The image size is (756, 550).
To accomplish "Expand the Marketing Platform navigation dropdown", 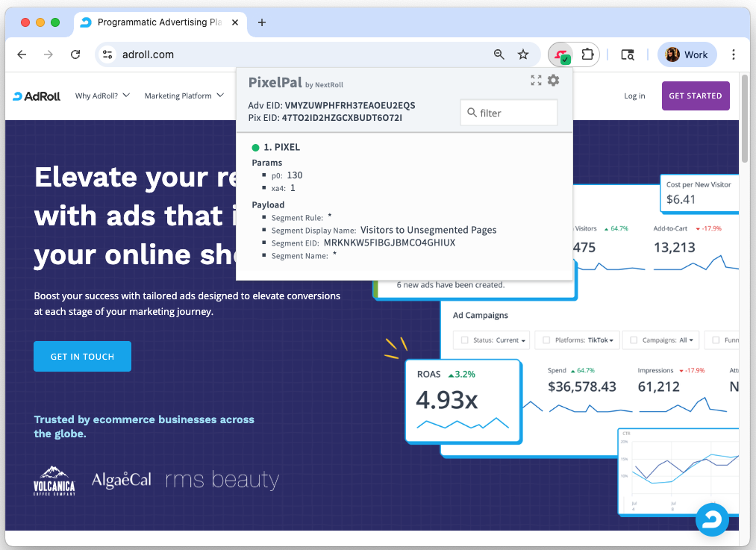I will (184, 96).
